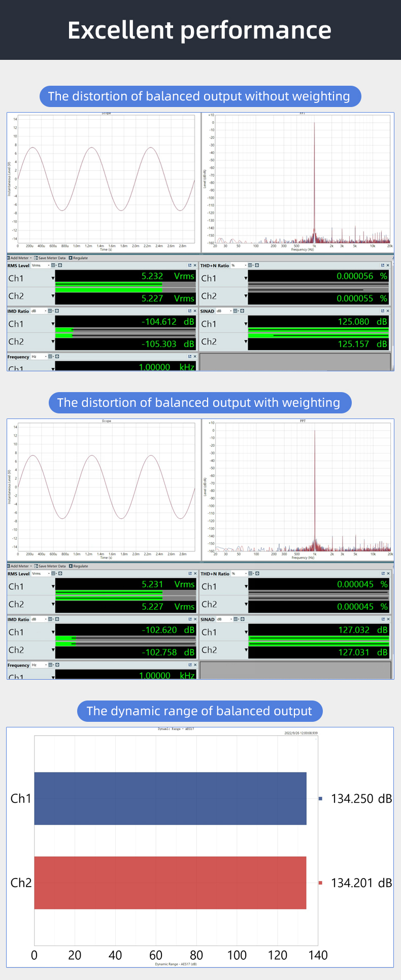Close the SINAD meter reading 125.080 dB
Image resolution: width=401 pixels, height=980 pixels.
coord(388,311)
